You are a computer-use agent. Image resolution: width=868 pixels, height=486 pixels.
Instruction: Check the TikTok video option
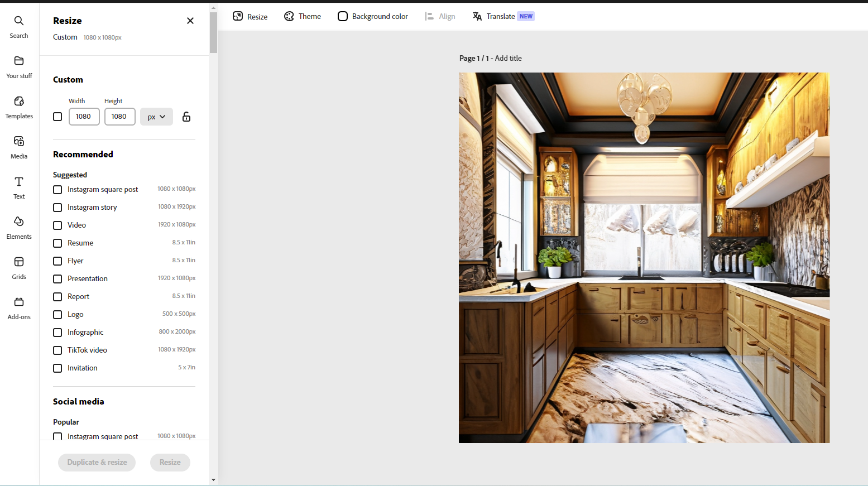[57, 350]
